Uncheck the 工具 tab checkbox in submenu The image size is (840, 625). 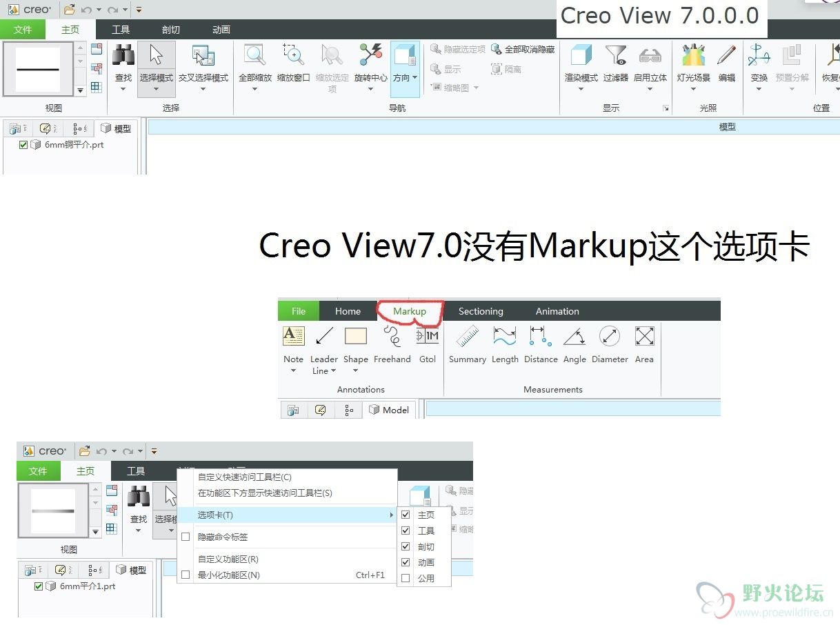pos(406,530)
